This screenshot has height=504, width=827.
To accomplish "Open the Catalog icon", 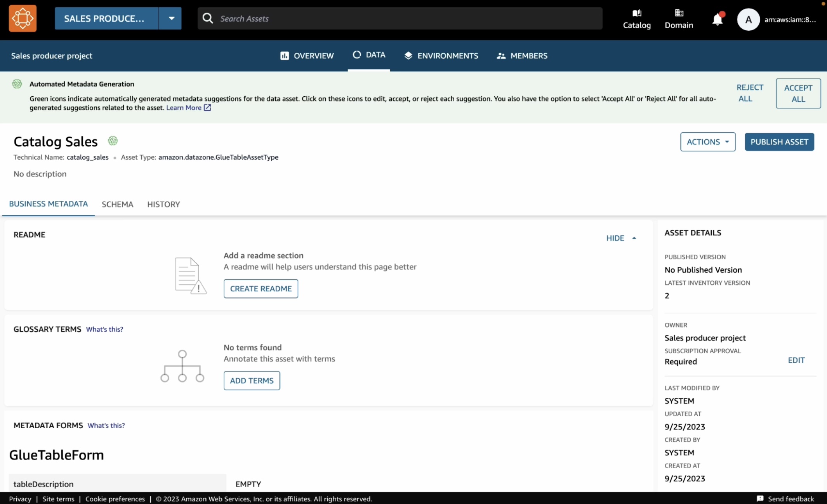I will click(637, 19).
